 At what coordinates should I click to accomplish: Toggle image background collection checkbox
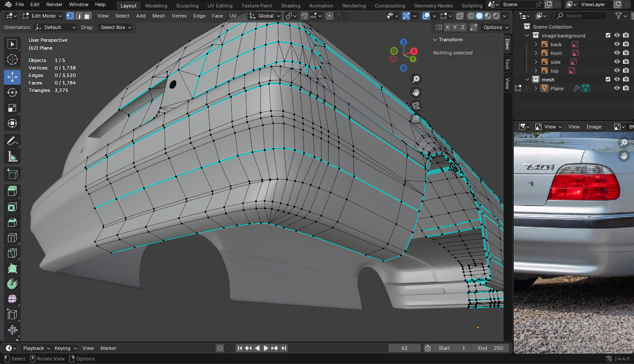608,36
